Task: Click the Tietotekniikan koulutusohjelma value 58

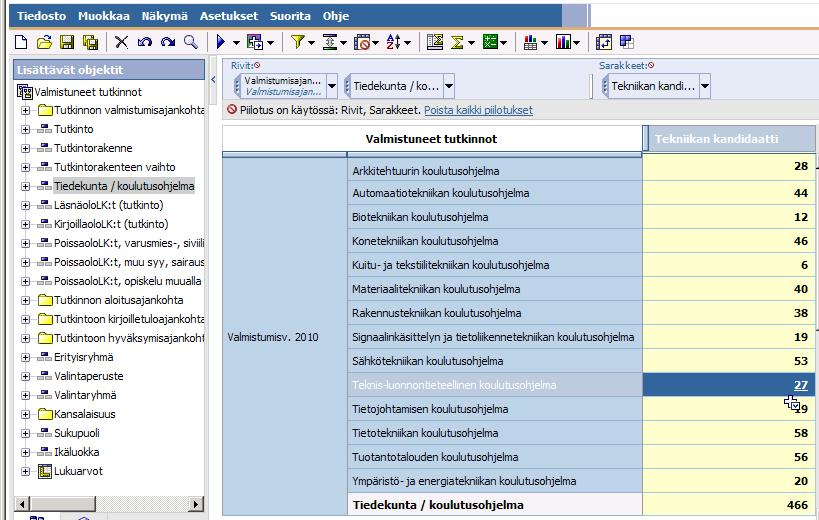Action: coord(729,433)
